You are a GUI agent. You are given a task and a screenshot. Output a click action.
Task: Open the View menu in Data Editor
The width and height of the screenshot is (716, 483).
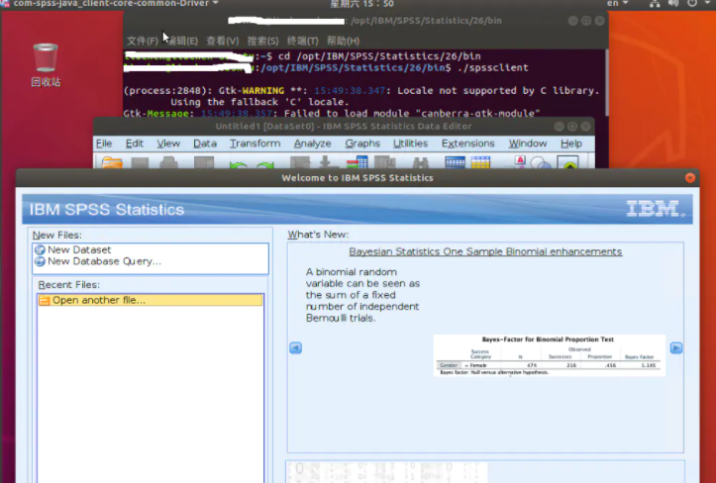[168, 143]
